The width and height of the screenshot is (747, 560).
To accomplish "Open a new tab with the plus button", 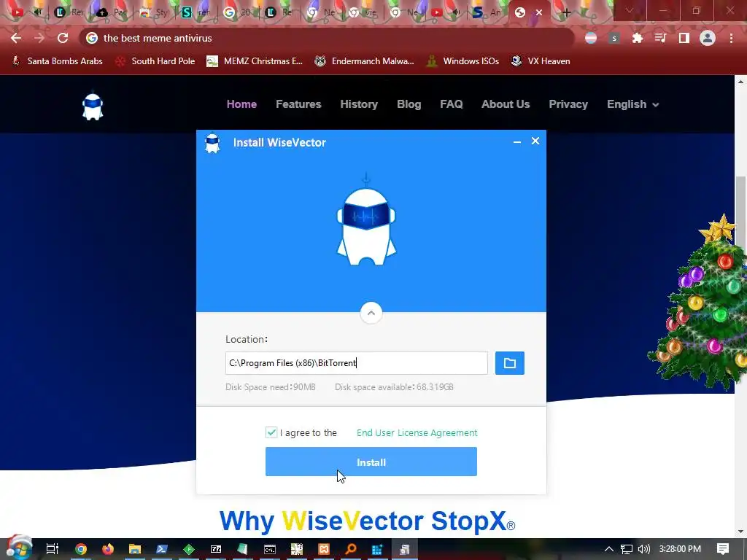I will click(566, 12).
